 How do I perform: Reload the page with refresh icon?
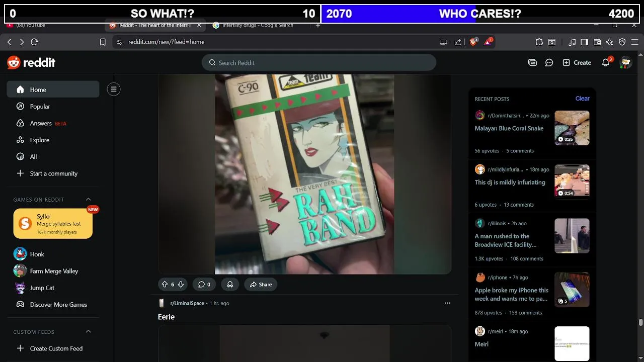(x=34, y=42)
